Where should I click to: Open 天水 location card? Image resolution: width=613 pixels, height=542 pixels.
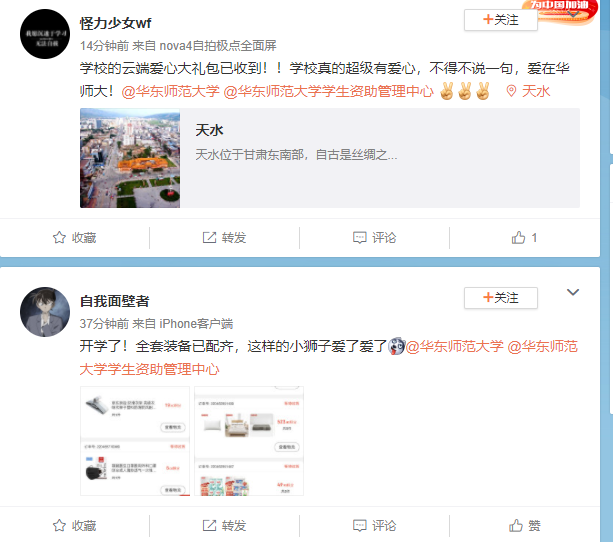click(x=330, y=158)
